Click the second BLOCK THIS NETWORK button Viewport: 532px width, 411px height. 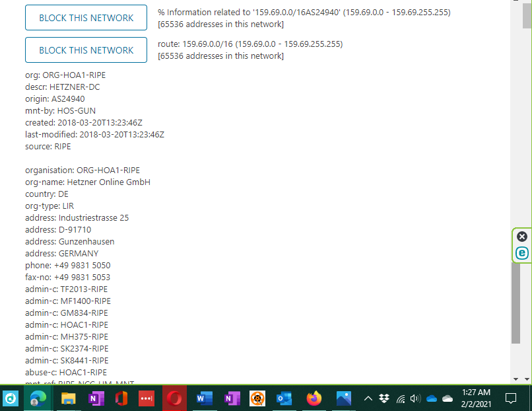tap(86, 50)
